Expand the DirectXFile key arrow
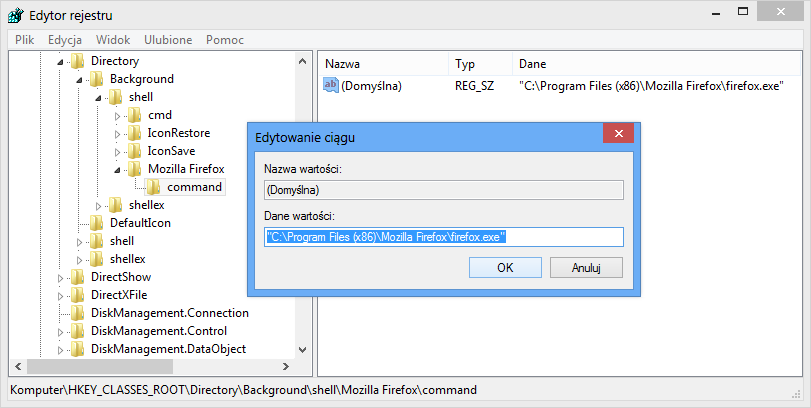 61,296
